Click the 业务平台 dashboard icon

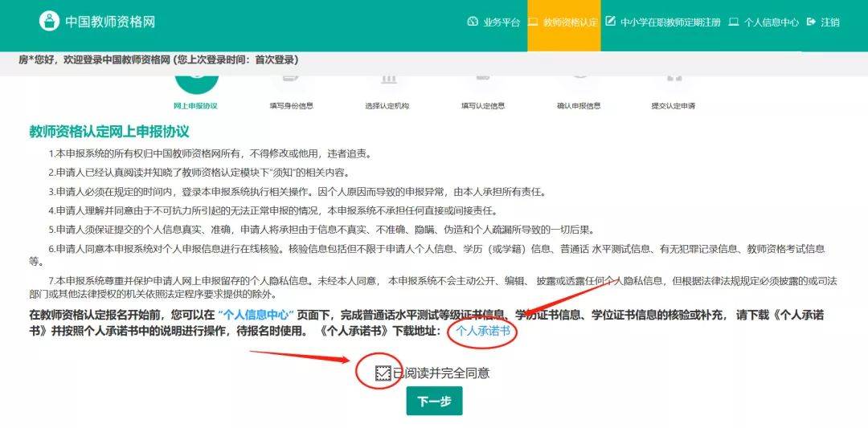tap(473, 22)
